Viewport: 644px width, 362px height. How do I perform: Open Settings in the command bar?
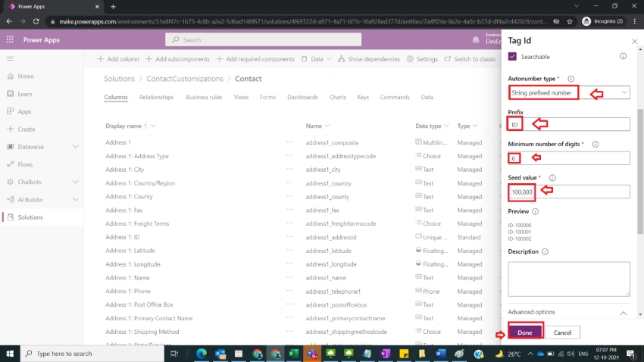pyautogui.click(x=422, y=59)
